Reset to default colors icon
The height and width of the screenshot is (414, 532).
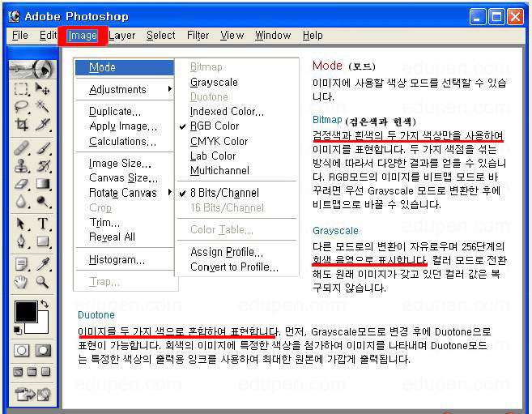point(18,330)
